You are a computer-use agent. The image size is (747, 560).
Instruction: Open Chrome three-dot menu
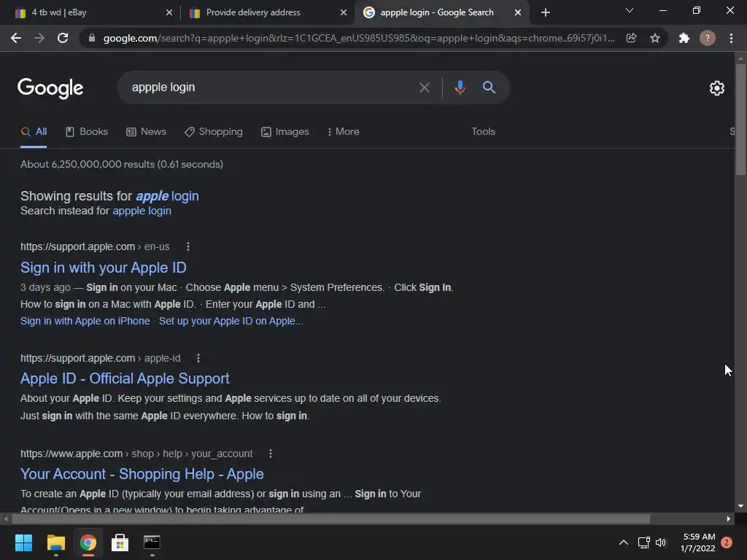(x=731, y=38)
